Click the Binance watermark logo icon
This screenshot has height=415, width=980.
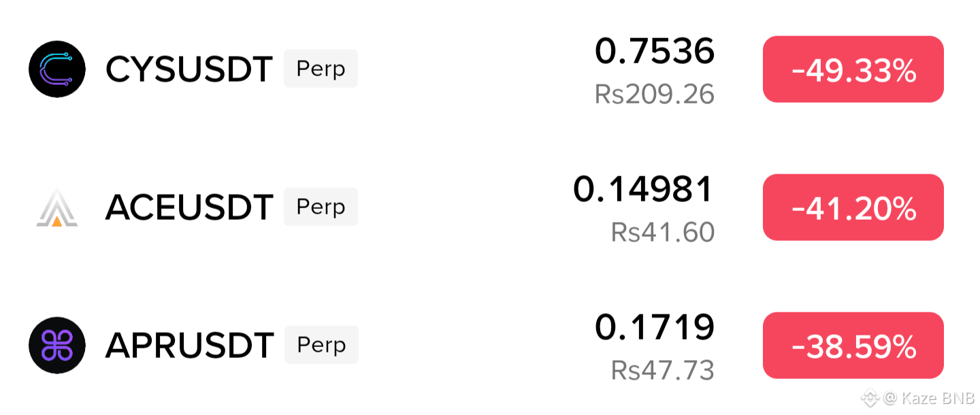870,397
